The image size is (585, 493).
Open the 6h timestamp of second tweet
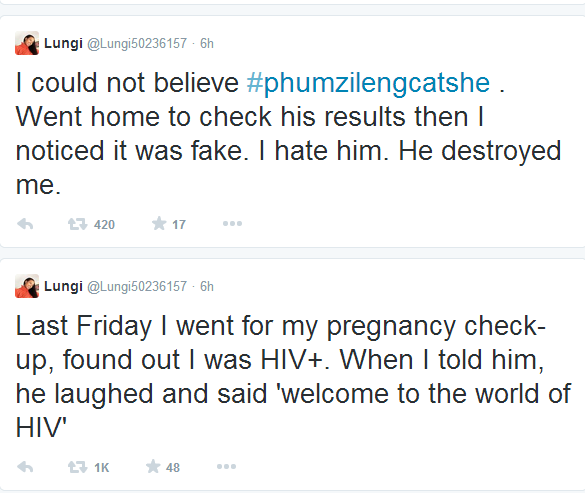(x=207, y=287)
